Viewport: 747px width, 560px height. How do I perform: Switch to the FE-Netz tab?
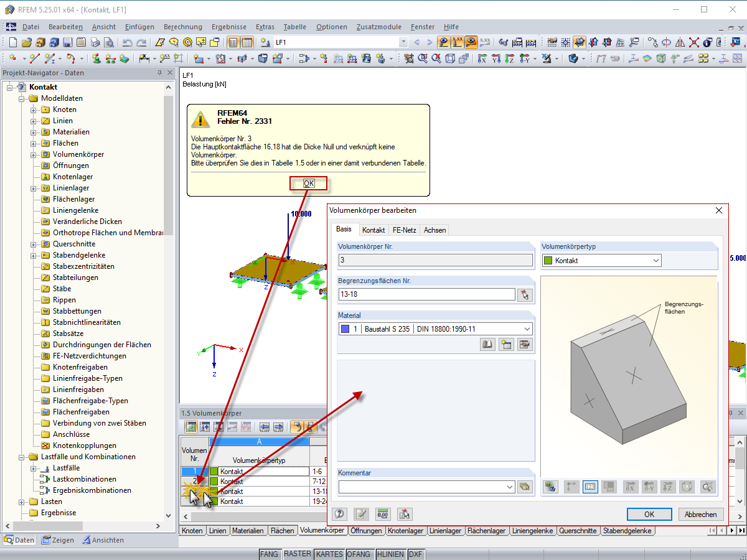coord(404,230)
